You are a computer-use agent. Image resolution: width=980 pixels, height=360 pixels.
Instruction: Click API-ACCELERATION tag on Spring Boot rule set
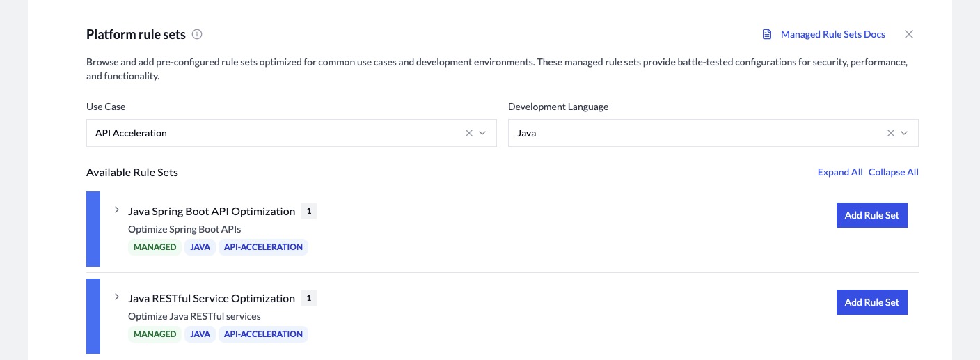[x=263, y=247]
